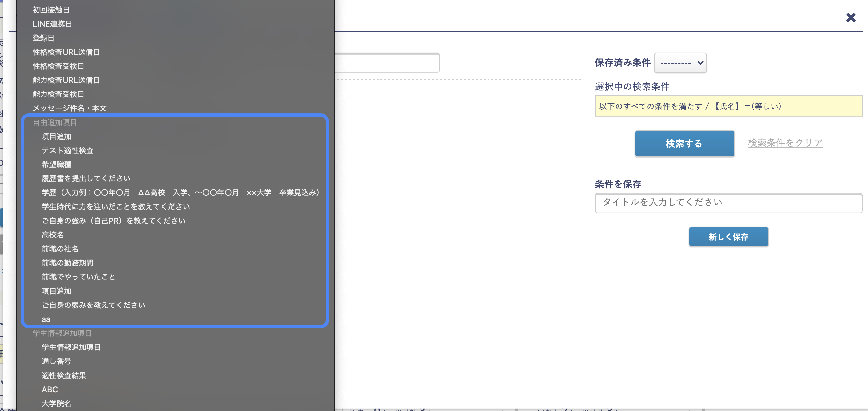This screenshot has width=868, height=411.
Task: Select 高校名 from the list
Action: point(52,235)
